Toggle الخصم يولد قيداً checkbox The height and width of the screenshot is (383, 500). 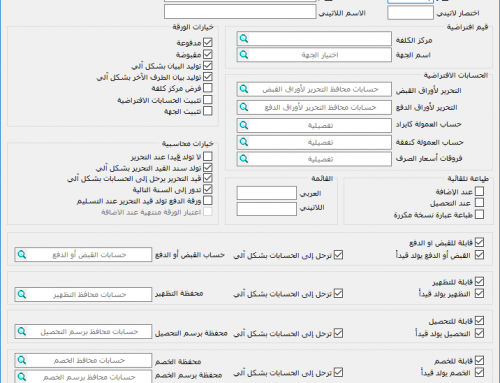(x=479, y=372)
